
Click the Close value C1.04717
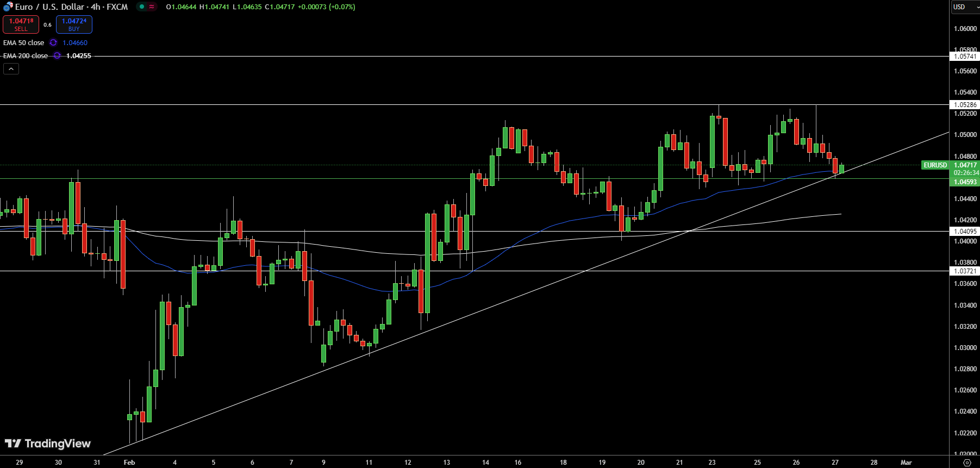pyautogui.click(x=279, y=7)
